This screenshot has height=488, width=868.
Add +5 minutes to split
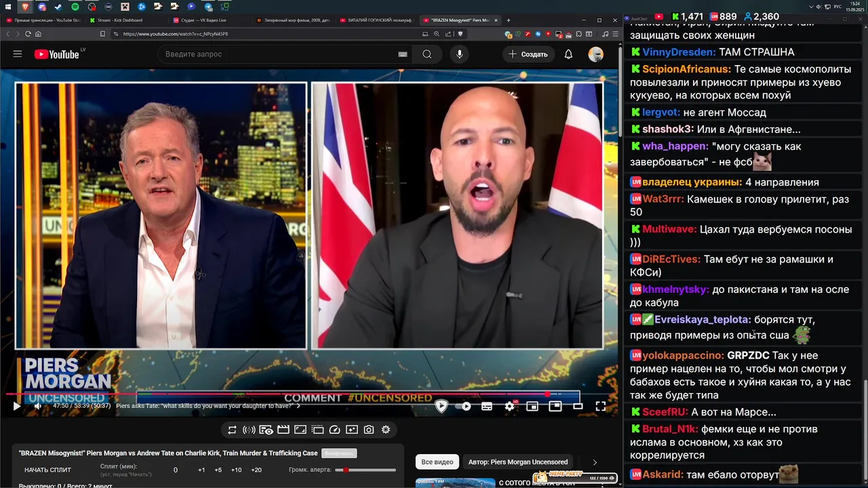pos(218,470)
